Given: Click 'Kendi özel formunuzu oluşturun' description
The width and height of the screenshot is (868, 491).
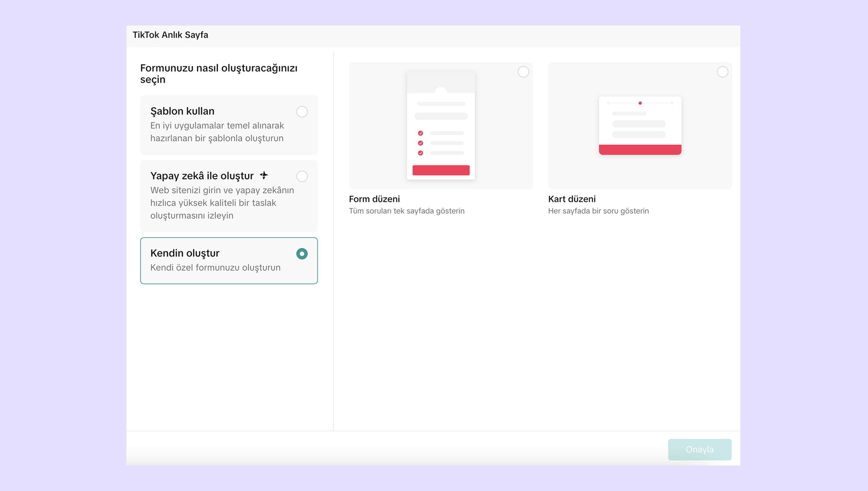Looking at the screenshot, I should 215,267.
